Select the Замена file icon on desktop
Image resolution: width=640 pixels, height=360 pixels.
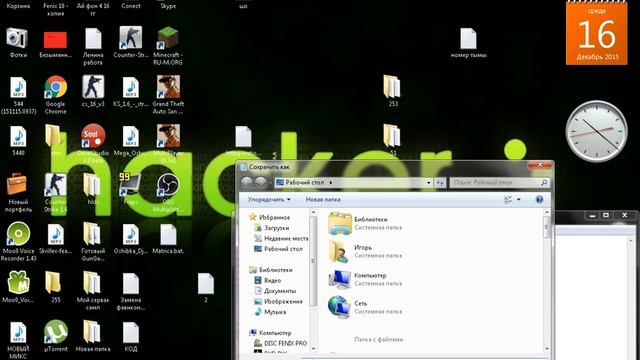click(x=131, y=283)
